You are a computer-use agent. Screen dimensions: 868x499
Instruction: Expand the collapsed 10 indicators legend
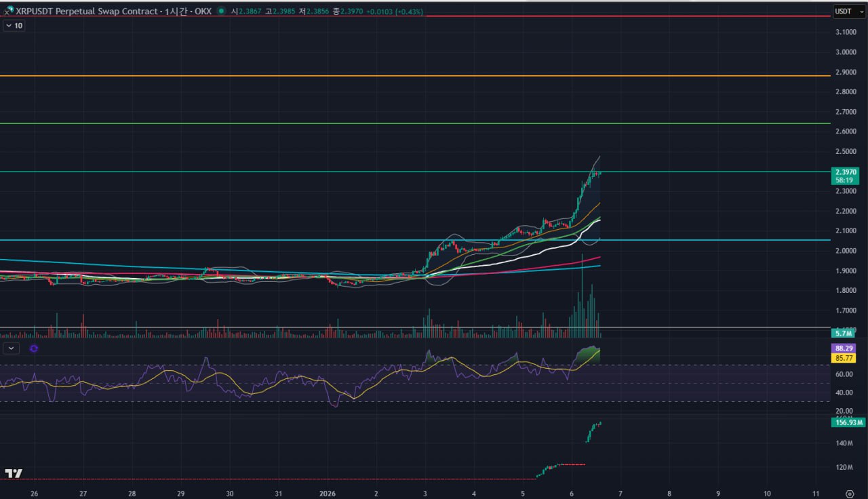coord(14,25)
